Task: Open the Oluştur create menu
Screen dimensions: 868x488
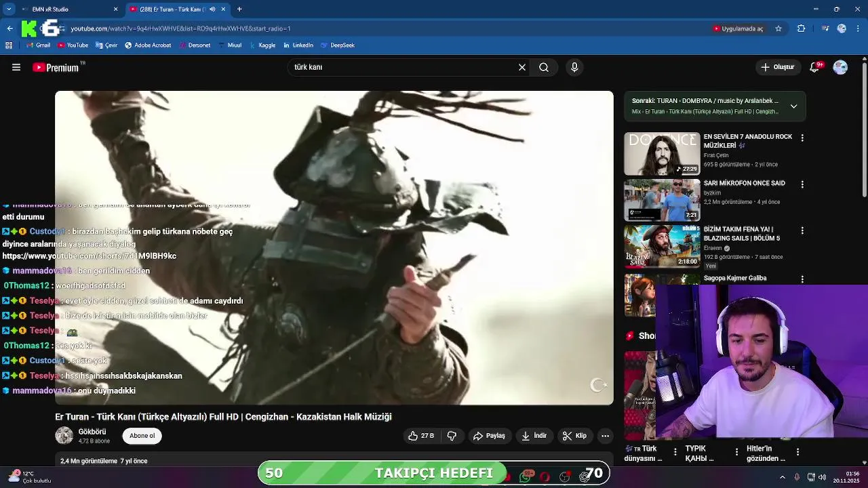Action: point(777,67)
